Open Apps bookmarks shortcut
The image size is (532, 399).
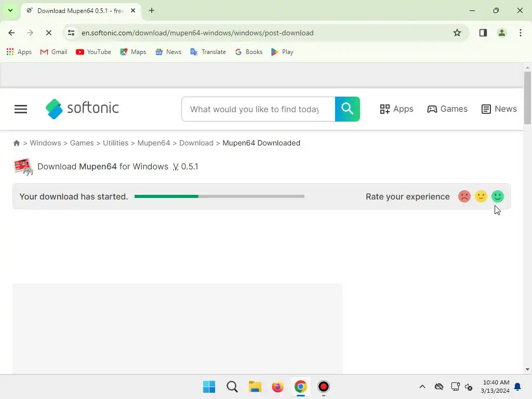click(x=19, y=52)
